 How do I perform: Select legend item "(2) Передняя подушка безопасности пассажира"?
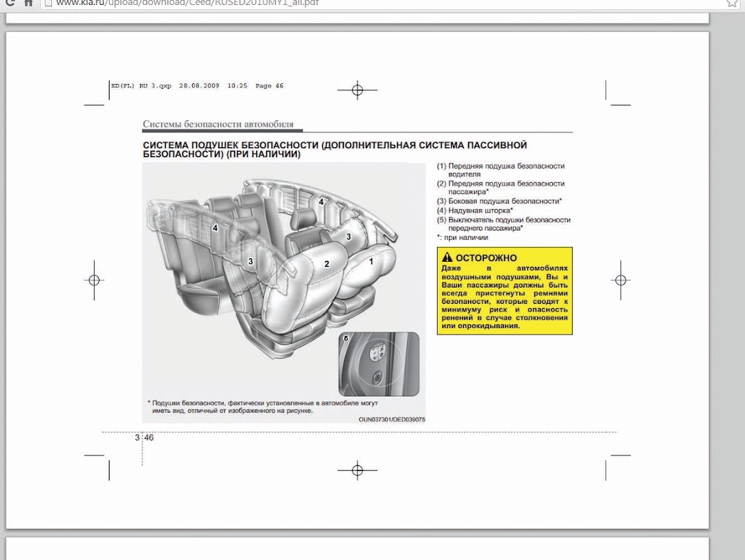click(x=501, y=188)
